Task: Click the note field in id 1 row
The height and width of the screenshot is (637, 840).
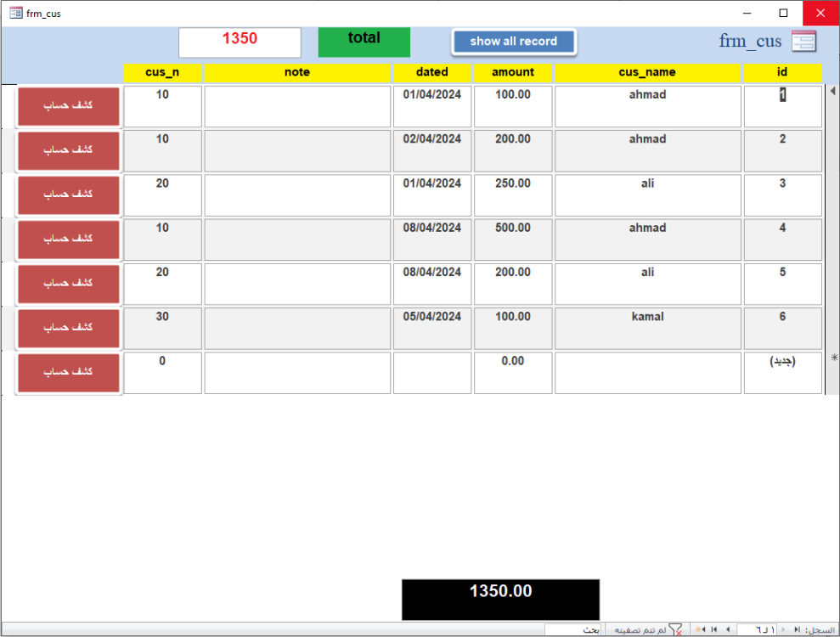Action: pyautogui.click(x=297, y=106)
